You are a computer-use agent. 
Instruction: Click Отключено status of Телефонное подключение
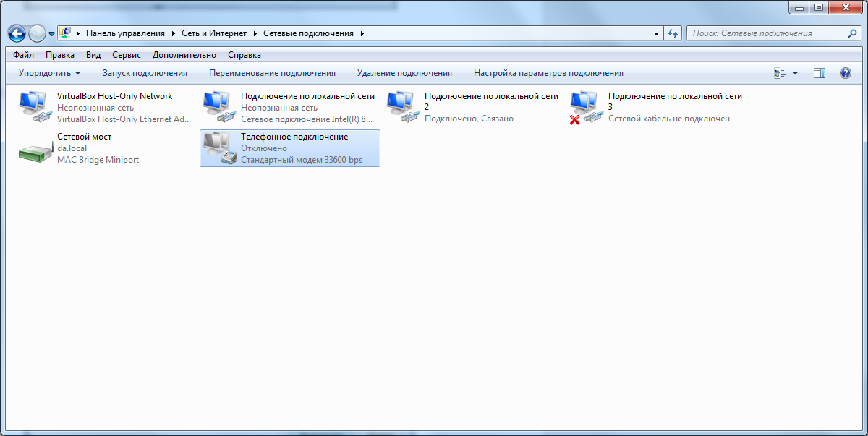[264, 148]
